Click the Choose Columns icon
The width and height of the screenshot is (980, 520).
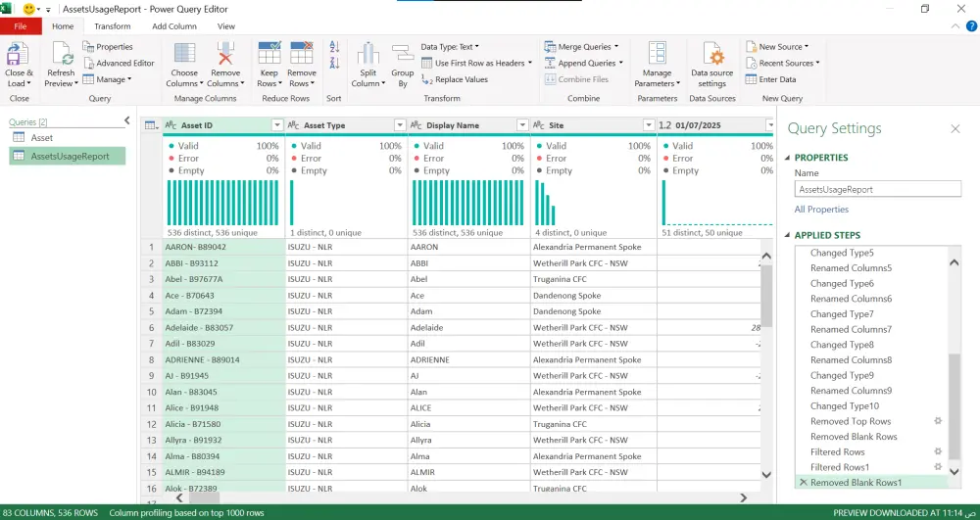click(184, 54)
